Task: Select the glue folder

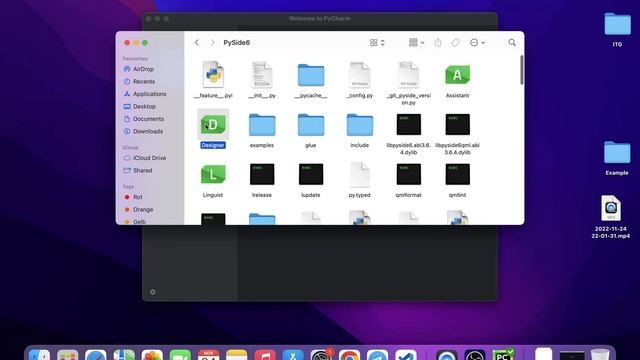Action: point(311,125)
